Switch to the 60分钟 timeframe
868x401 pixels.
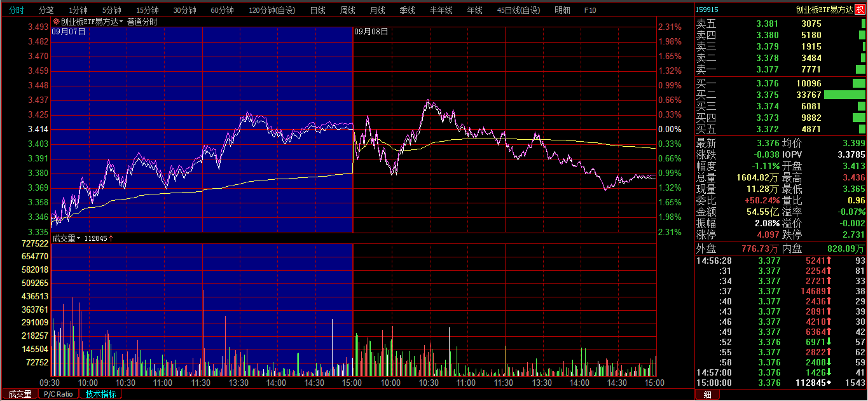[x=222, y=10]
